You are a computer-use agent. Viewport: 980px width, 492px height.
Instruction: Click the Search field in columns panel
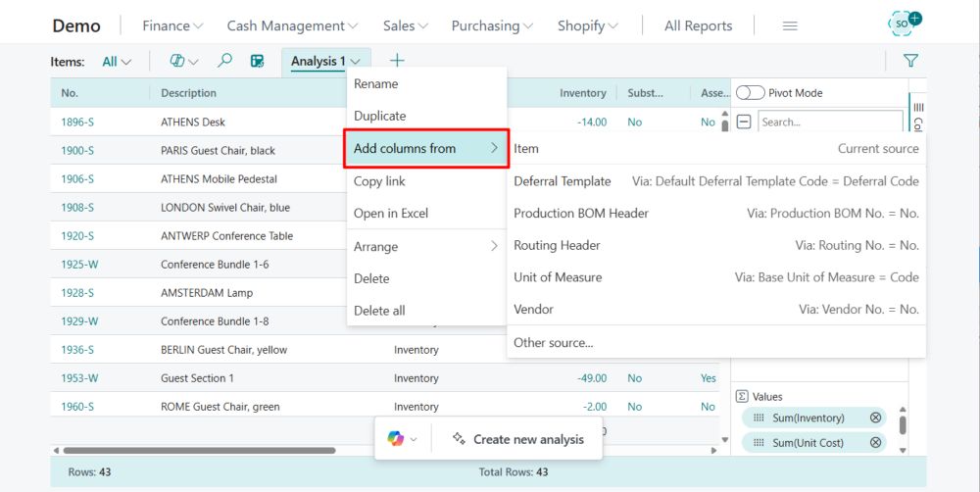tap(830, 122)
